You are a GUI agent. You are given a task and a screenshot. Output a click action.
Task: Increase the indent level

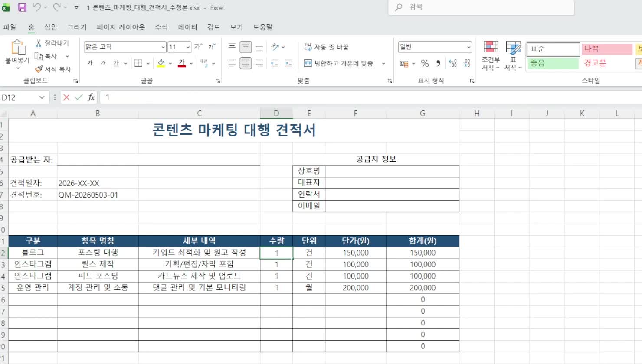[x=288, y=63]
